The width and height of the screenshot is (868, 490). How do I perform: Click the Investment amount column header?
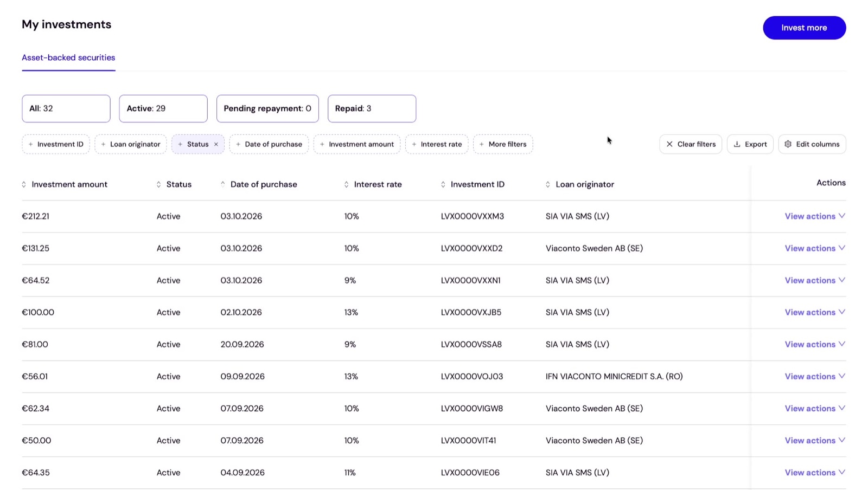pos(69,184)
